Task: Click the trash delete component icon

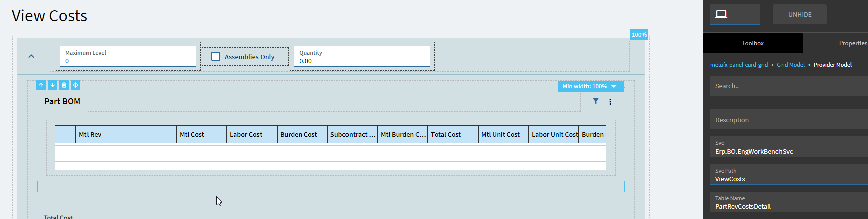Action: point(64,85)
